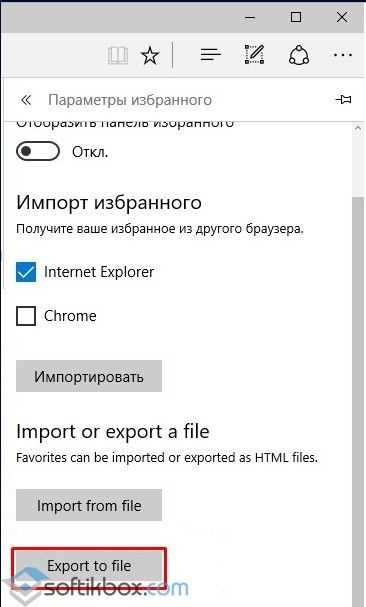Pin the favorites settings pane
366x607 pixels.
pos(344,100)
